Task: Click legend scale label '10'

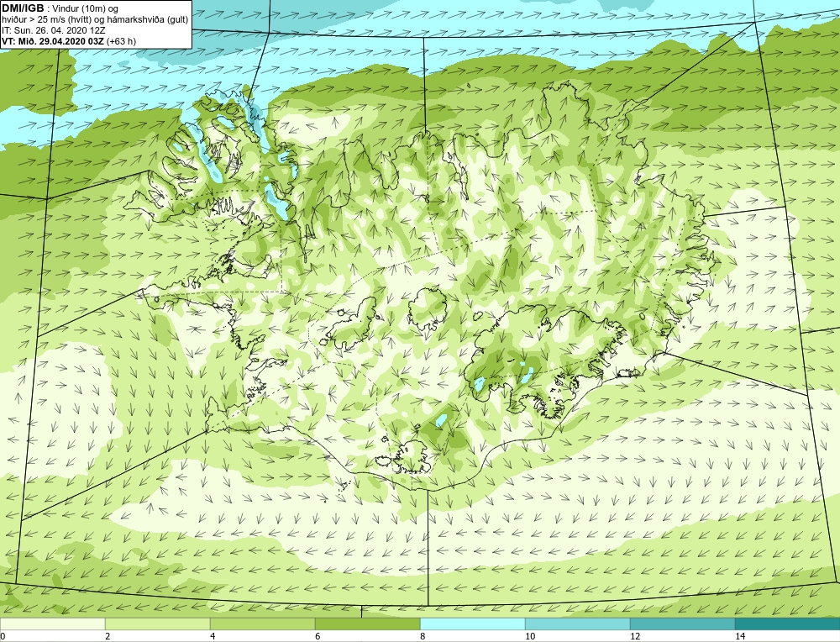Action: click(530, 636)
